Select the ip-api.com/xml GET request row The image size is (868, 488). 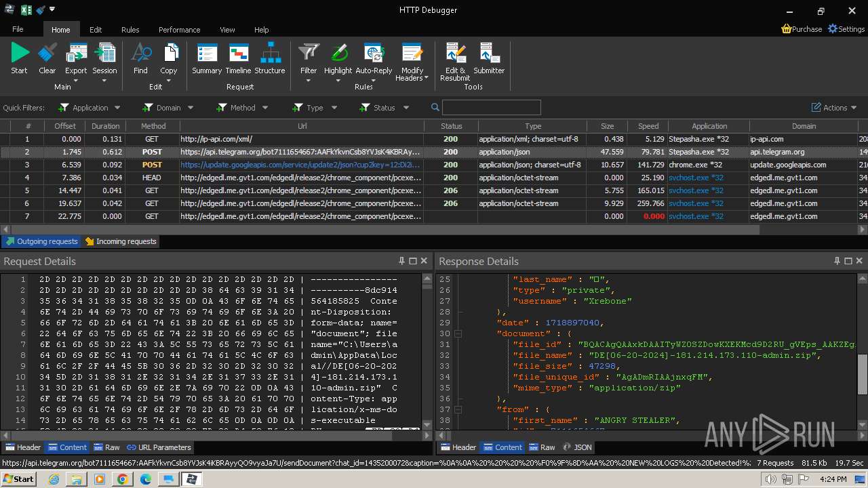434,139
